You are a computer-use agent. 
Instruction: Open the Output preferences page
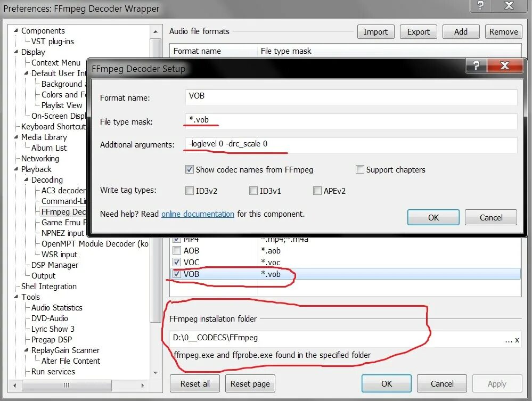click(44, 276)
